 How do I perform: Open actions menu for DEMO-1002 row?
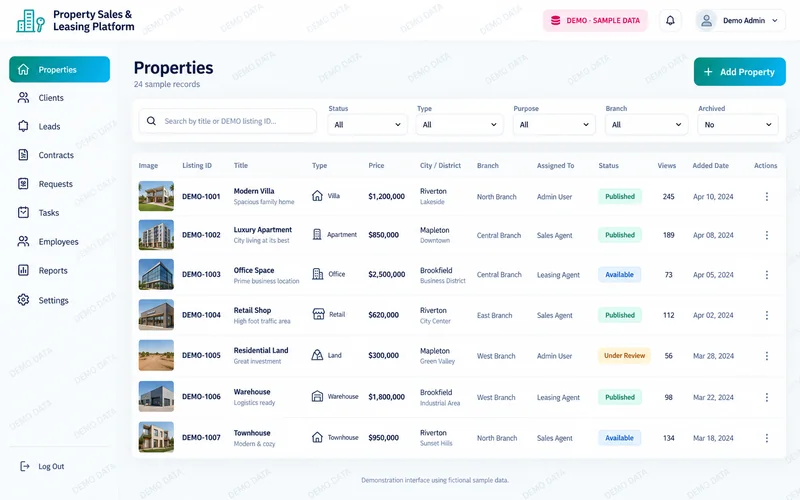pyautogui.click(x=766, y=235)
